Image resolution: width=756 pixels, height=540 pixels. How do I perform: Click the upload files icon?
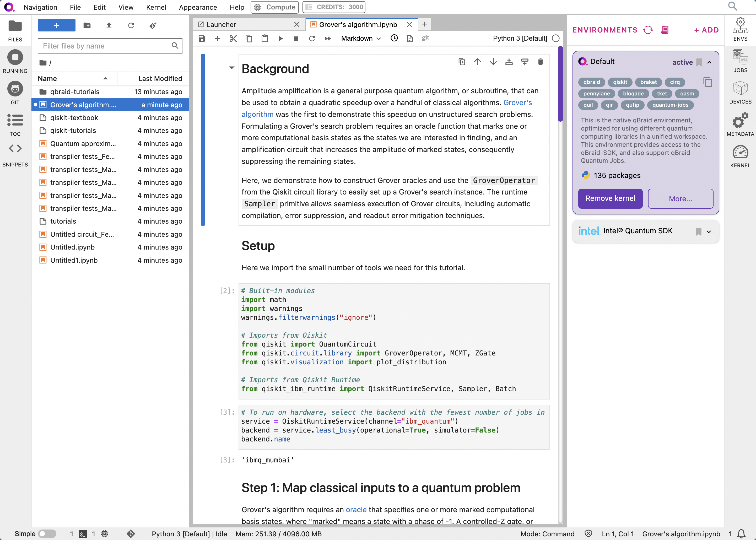coord(109,25)
